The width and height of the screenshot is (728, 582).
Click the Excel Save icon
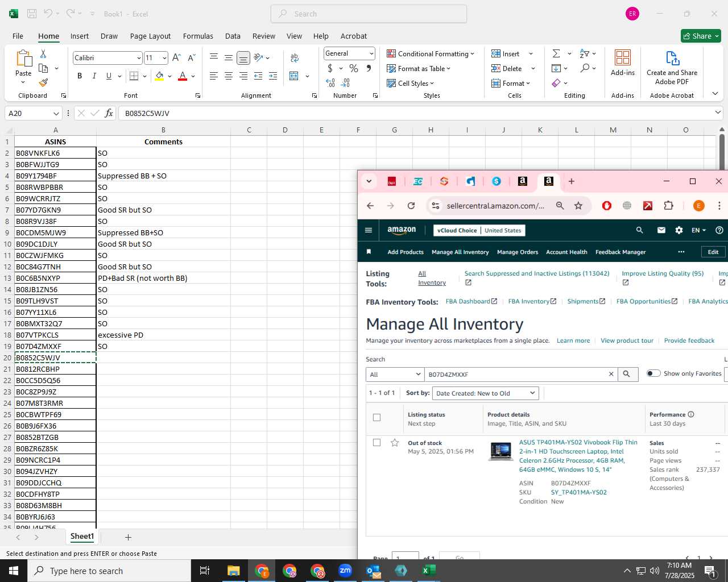click(32, 14)
